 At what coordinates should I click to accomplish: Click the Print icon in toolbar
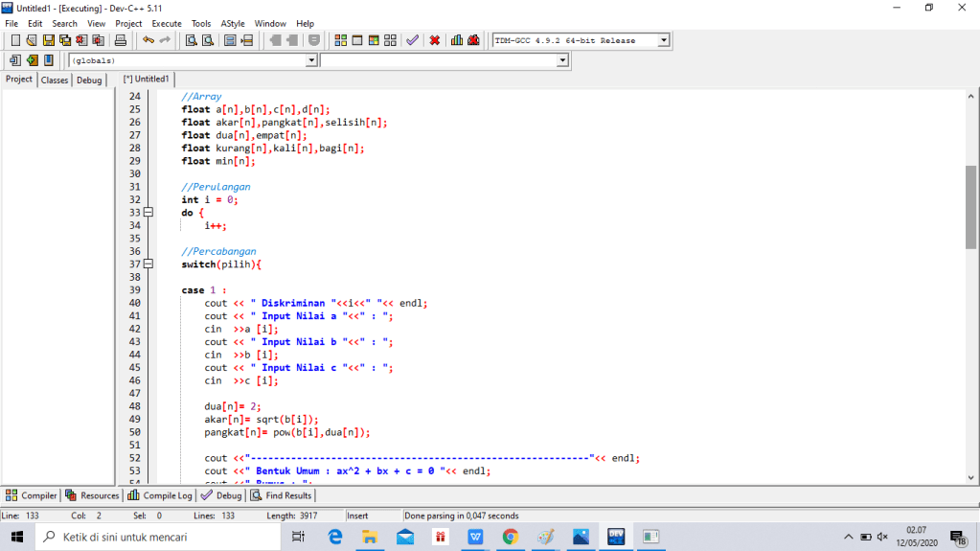121,40
